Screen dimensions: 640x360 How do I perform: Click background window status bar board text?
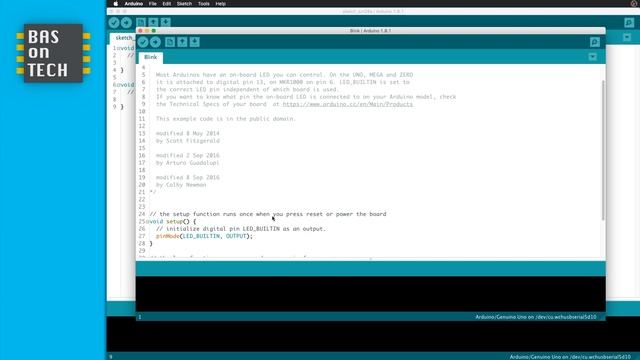click(x=570, y=357)
